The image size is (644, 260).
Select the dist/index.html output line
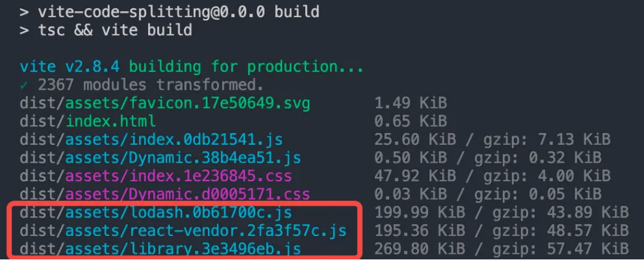click(x=88, y=121)
